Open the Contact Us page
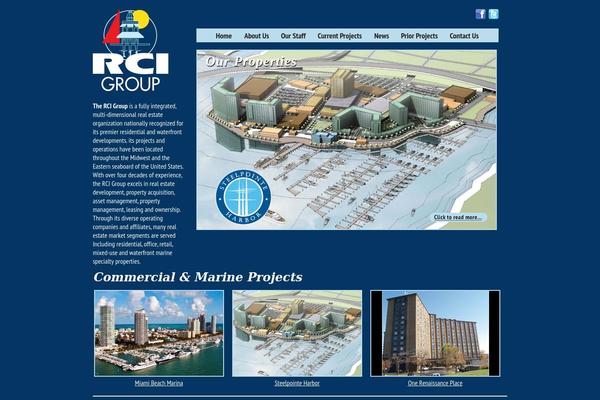The width and height of the screenshot is (600, 400). click(464, 36)
